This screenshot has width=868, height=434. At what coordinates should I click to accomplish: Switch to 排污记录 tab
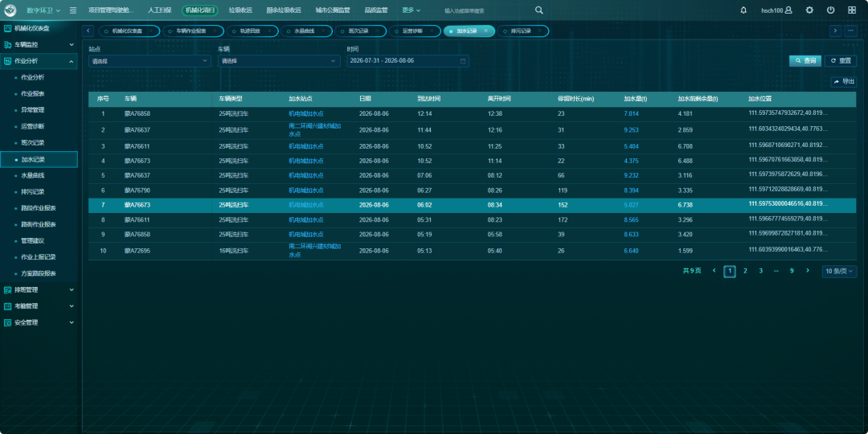pyautogui.click(x=522, y=31)
